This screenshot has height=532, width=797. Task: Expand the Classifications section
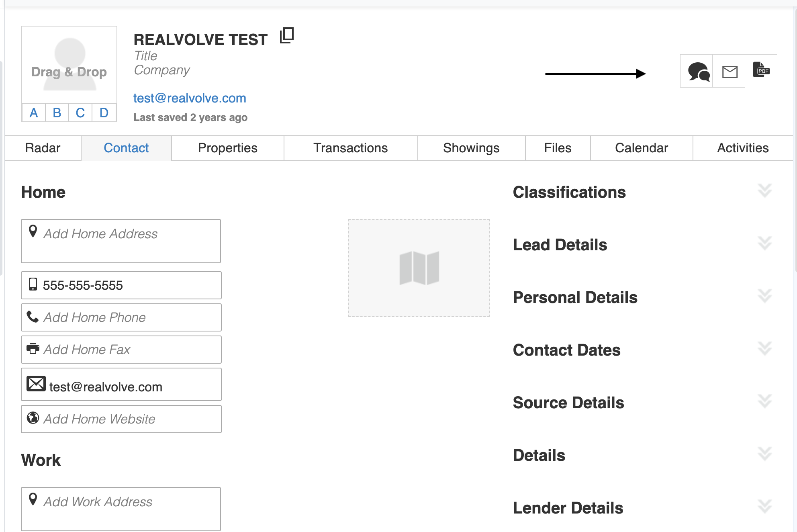[x=764, y=191]
